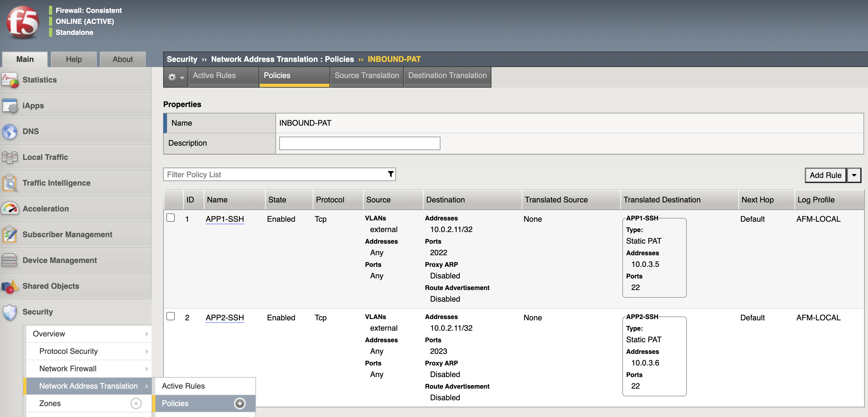Click the plus icon next to Policies flyout

point(240,403)
